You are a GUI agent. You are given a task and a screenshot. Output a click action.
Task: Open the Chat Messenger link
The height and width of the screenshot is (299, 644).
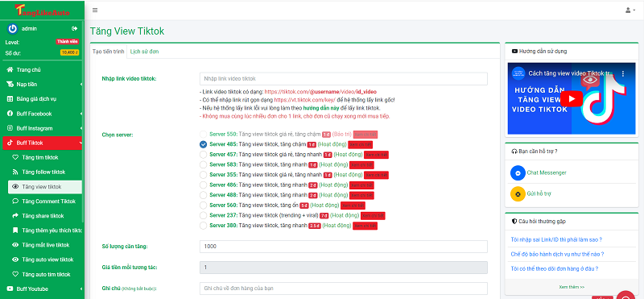(x=547, y=172)
